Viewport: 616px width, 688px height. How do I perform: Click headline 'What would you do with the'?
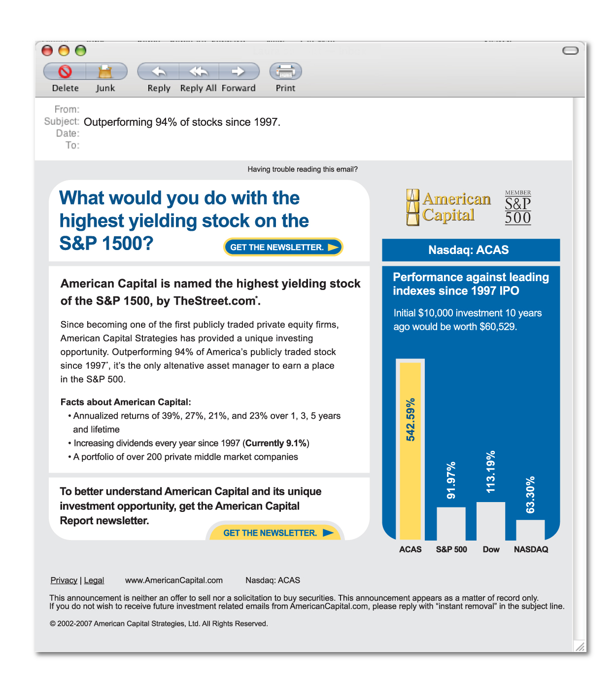click(x=179, y=198)
